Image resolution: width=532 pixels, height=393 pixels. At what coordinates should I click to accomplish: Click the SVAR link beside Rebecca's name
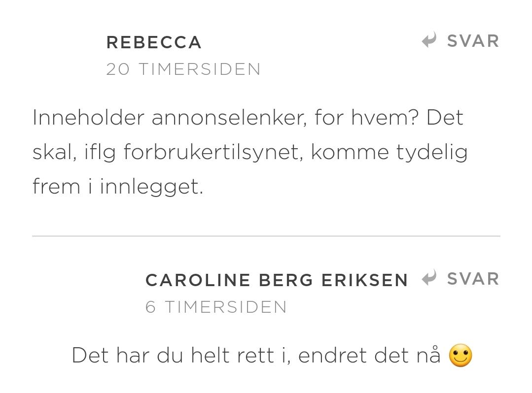[x=473, y=41]
